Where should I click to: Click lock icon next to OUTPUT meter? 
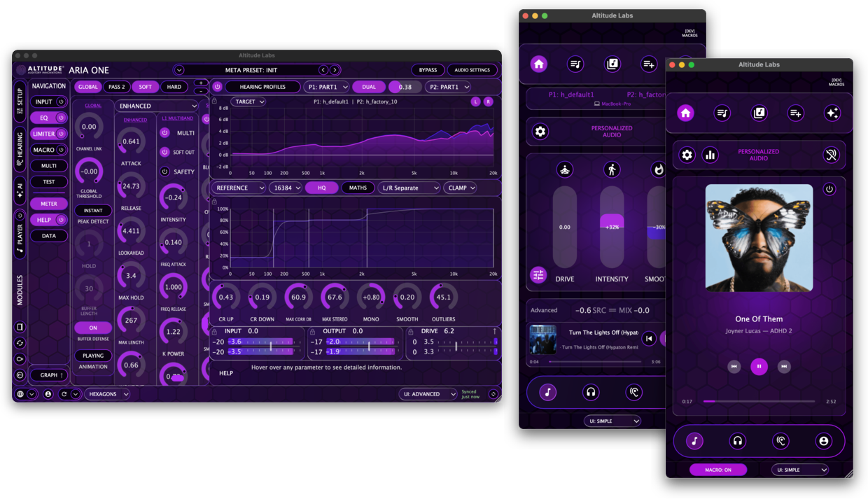point(312,331)
